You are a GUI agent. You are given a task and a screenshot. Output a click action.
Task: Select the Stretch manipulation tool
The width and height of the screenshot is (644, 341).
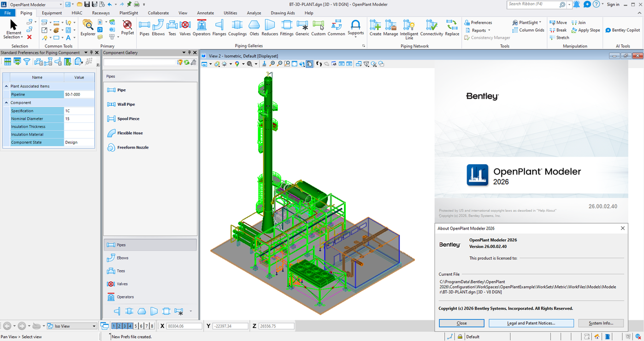[x=559, y=38]
